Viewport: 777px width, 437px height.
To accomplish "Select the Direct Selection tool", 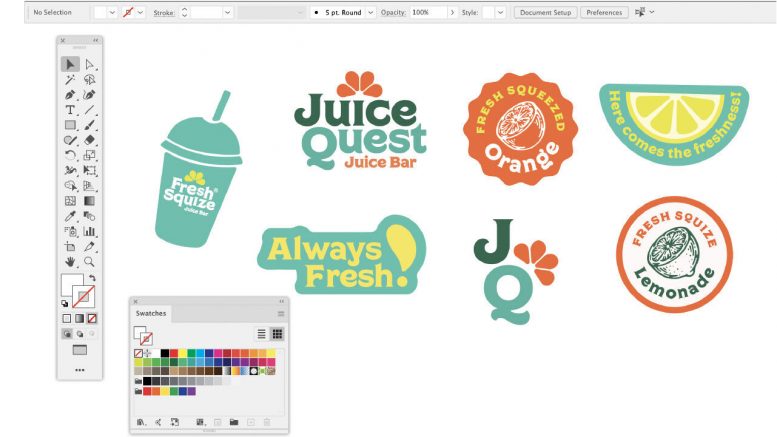I will click(x=89, y=64).
